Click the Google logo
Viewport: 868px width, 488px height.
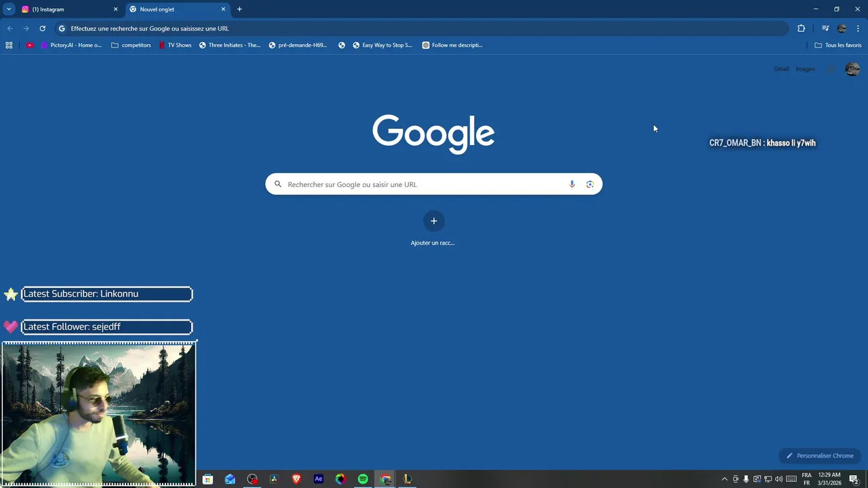pos(433,134)
